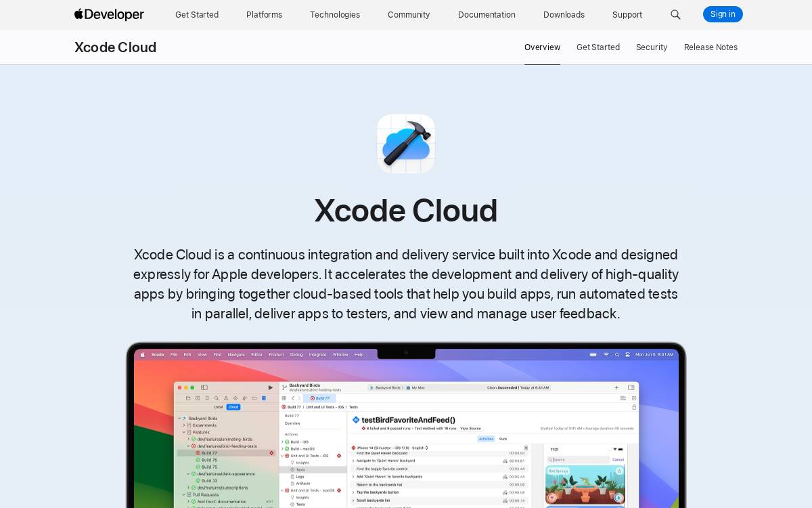The height and width of the screenshot is (508, 812).
Task: Expand dev/features/animating-birds branch
Action: [189, 439]
